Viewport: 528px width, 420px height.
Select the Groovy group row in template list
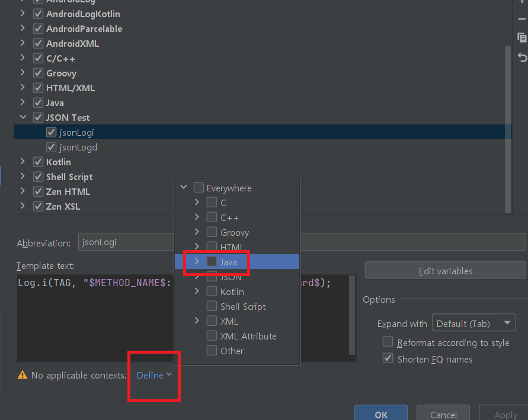coord(263,73)
